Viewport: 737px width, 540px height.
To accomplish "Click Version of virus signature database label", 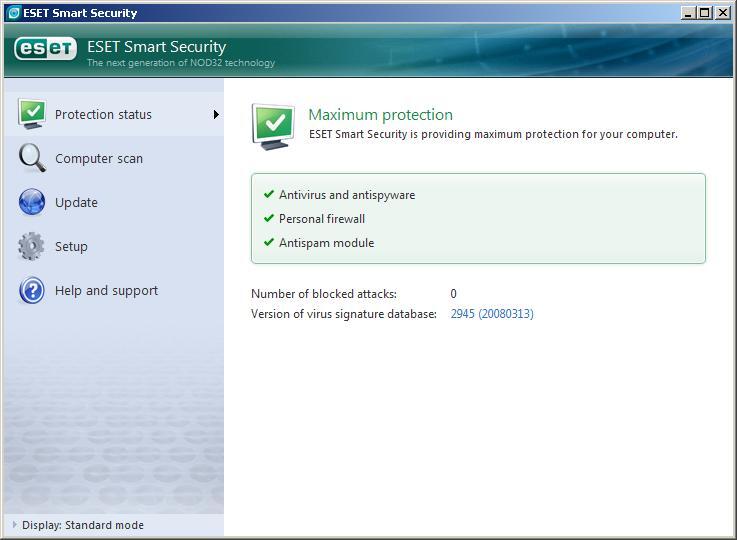I will 344,313.
